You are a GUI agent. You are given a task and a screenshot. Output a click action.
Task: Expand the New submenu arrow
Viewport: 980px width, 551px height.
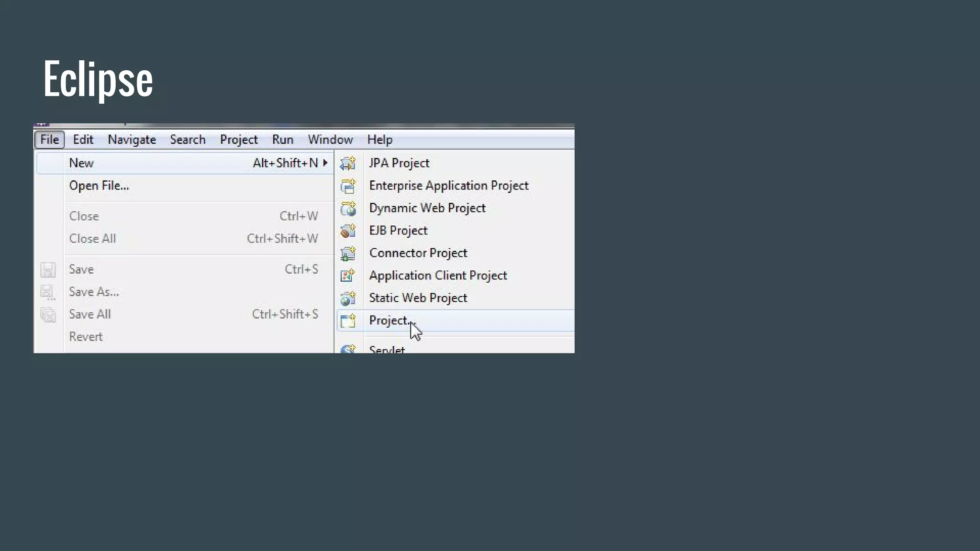click(x=325, y=163)
